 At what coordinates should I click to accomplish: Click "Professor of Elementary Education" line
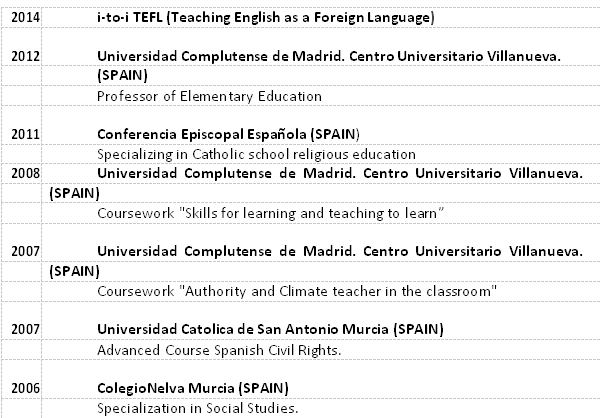click(209, 96)
